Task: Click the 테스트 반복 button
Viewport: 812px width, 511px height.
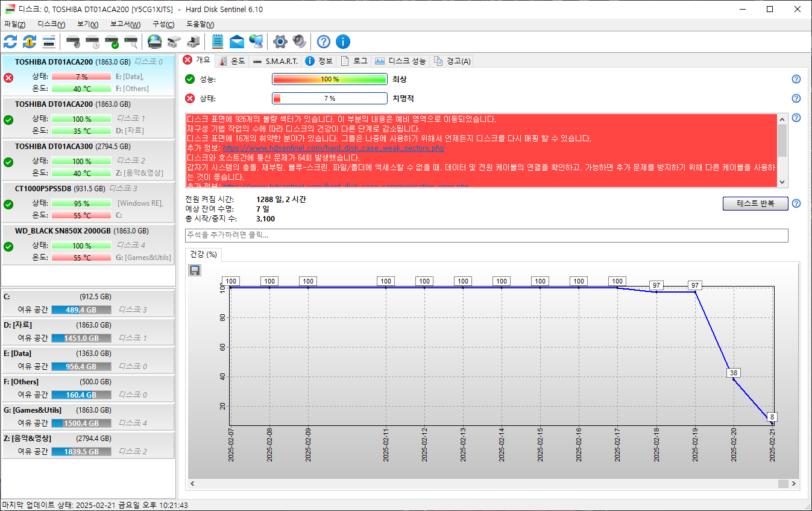Action: pyautogui.click(x=755, y=203)
